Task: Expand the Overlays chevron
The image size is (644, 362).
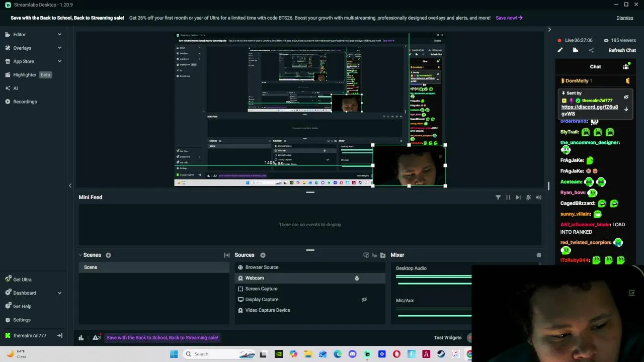Action: [59, 48]
